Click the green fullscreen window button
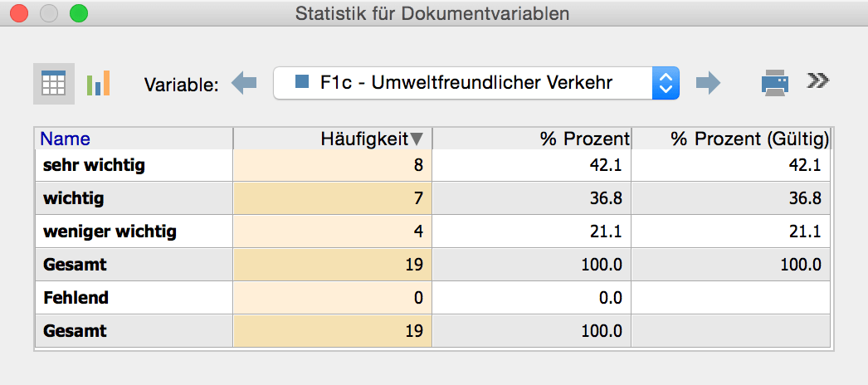Viewport: 868px width, 385px height. [x=78, y=13]
